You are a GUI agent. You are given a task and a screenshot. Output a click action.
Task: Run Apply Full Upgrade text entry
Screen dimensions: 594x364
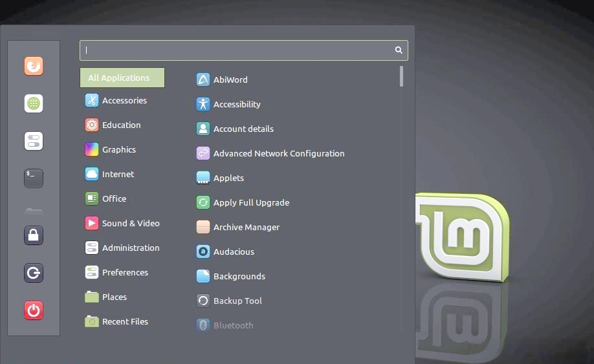coord(251,203)
